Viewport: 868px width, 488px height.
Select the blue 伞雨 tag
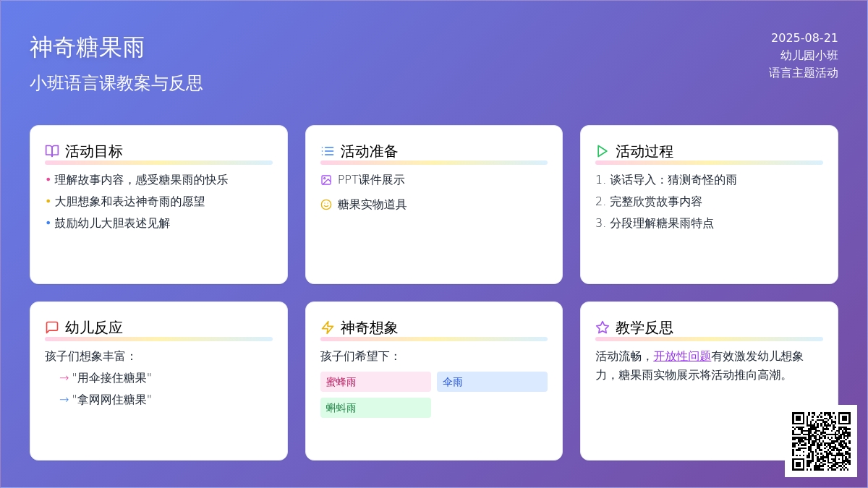(x=492, y=382)
